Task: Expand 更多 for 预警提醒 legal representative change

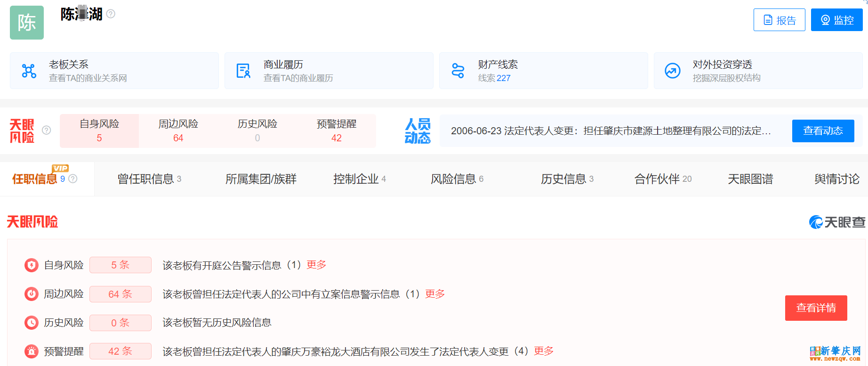Action: [x=544, y=351]
